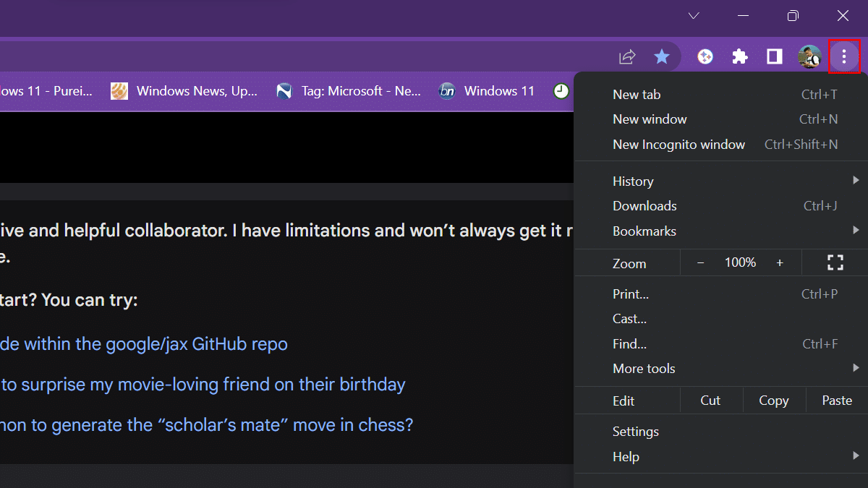Screen dimensions: 868x488
Task: Open the tab search chevron in title bar
Action: 694,16
